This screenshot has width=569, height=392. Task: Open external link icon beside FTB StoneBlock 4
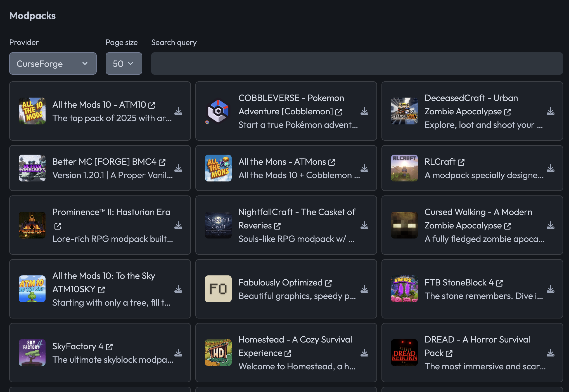(x=499, y=283)
